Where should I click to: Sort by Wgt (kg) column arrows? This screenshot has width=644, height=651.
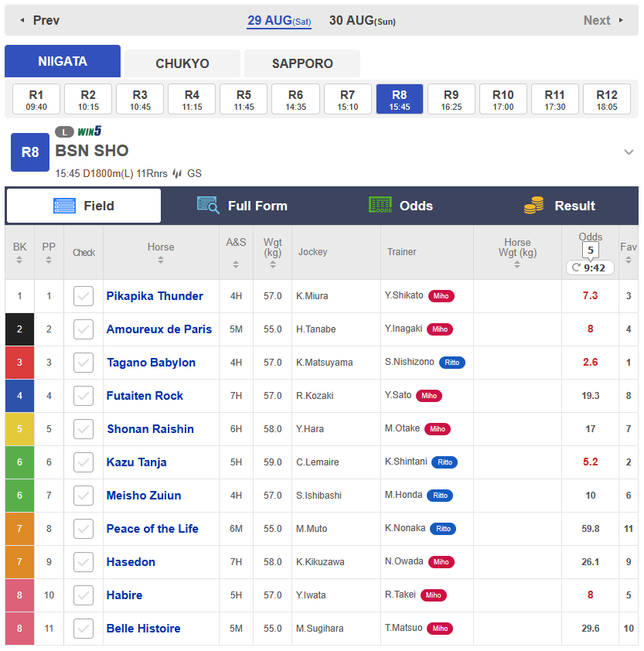tap(272, 264)
